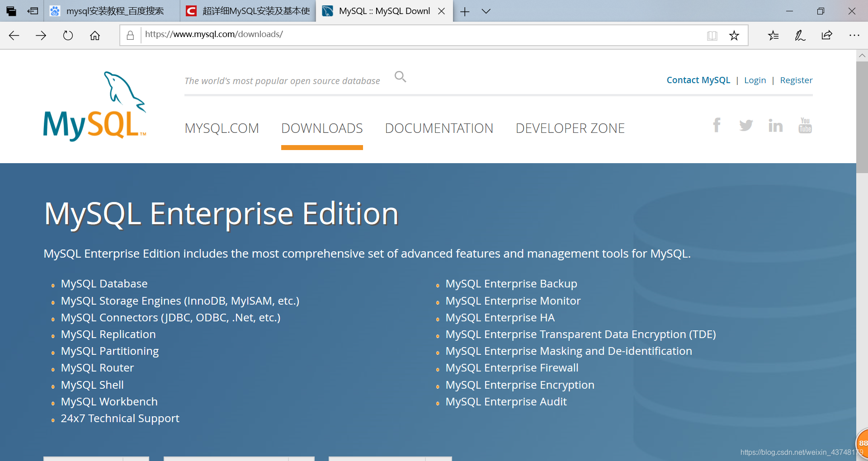The width and height of the screenshot is (868, 461).
Task: Click the browser back arrow
Action: tap(14, 36)
